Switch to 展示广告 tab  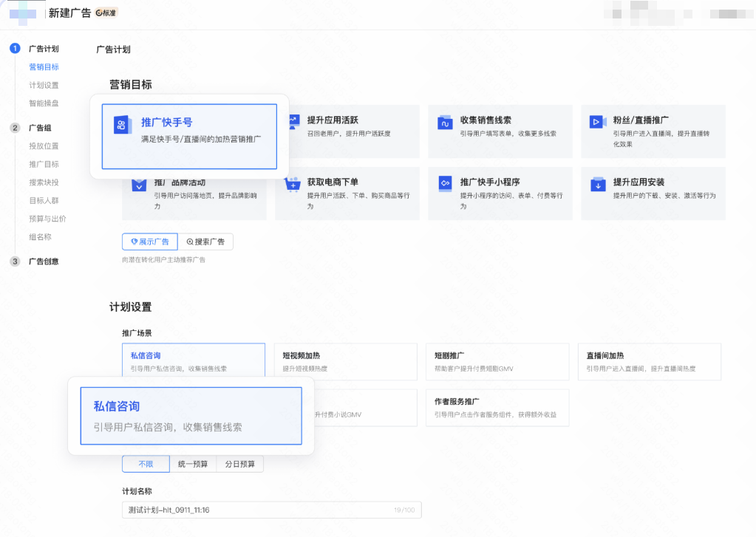pyautogui.click(x=149, y=242)
